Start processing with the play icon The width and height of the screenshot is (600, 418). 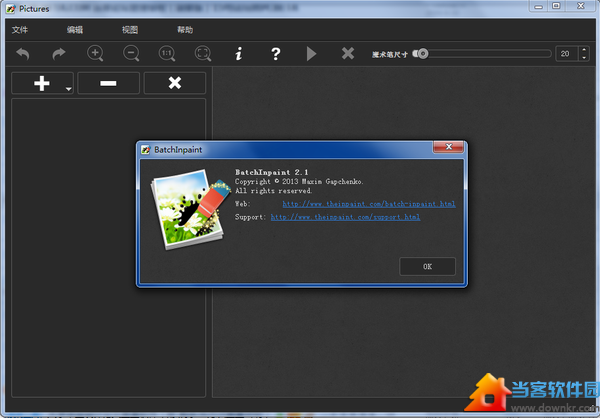(311, 54)
